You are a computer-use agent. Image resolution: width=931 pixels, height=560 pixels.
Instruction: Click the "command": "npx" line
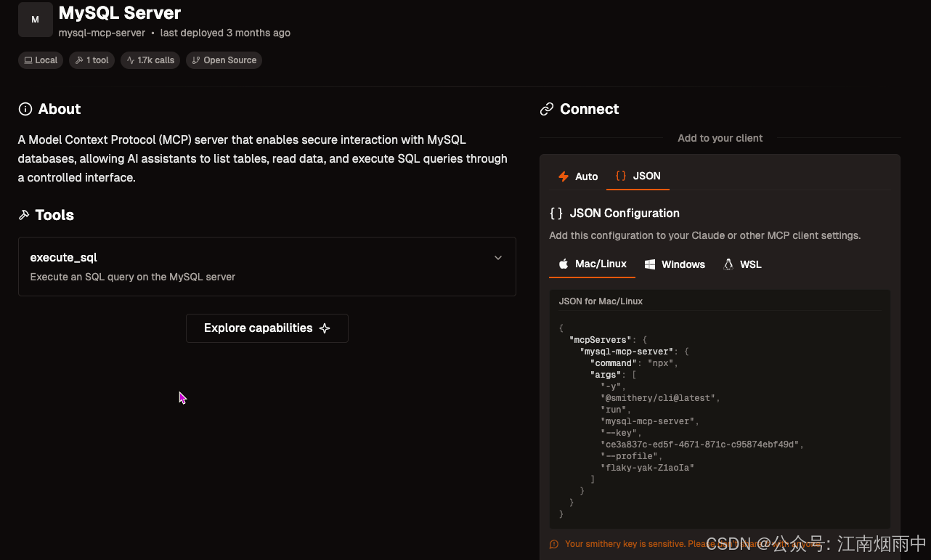634,363
